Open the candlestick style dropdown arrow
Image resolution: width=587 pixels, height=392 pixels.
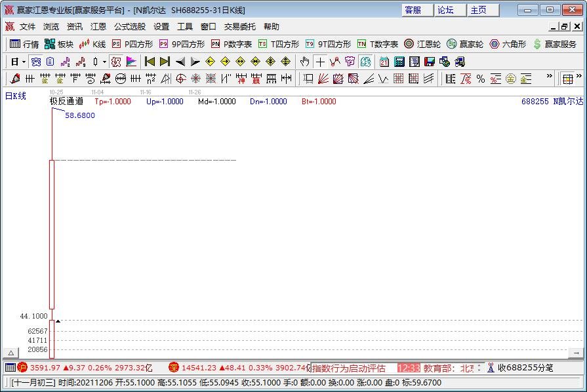(104, 62)
